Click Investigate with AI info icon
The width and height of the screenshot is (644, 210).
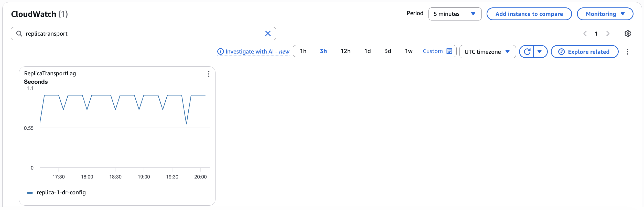220,52
